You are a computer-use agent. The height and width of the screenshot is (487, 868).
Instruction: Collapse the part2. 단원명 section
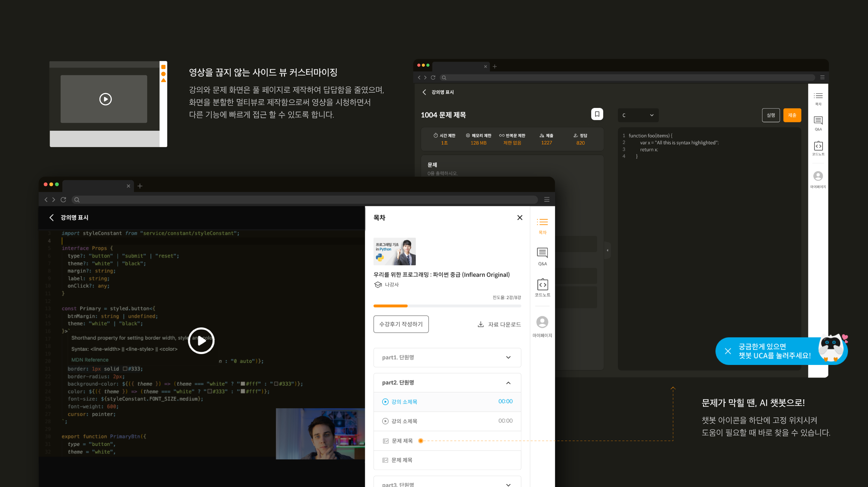click(x=447, y=383)
